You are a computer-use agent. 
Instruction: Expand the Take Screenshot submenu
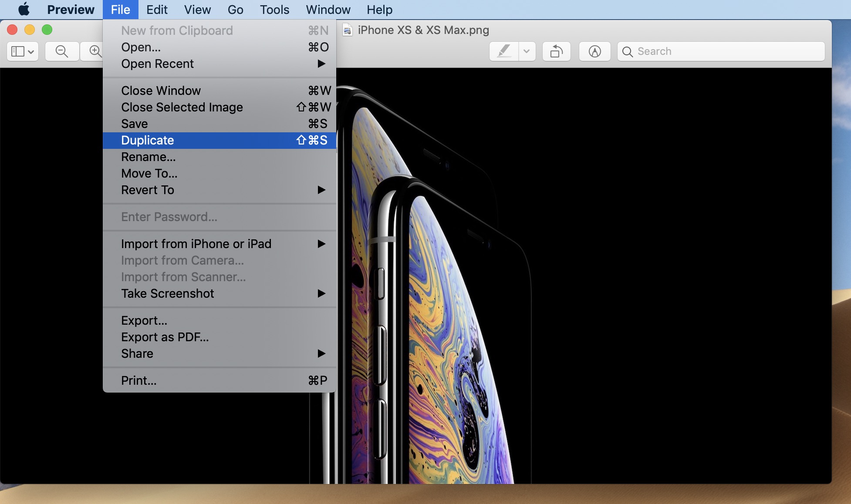coord(322,293)
